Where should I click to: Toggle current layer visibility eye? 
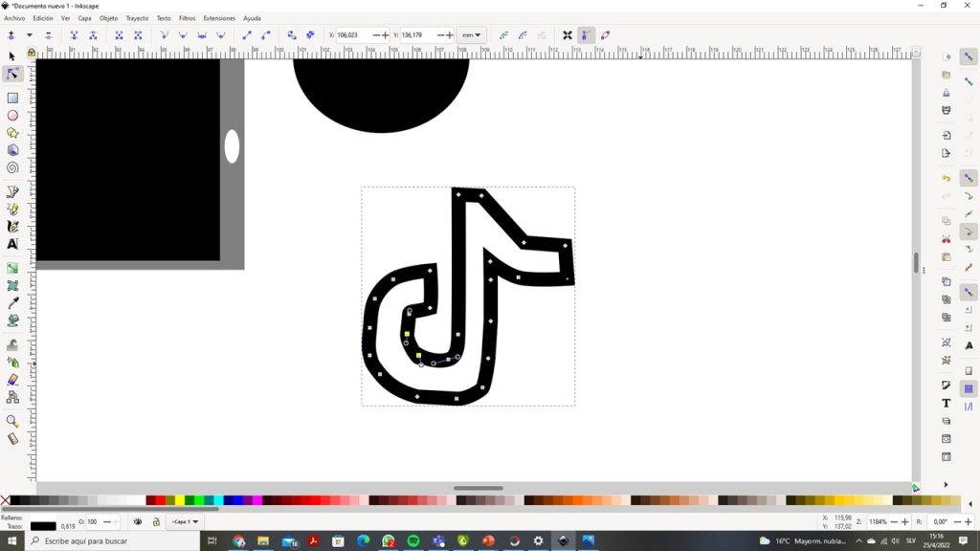pos(138,521)
